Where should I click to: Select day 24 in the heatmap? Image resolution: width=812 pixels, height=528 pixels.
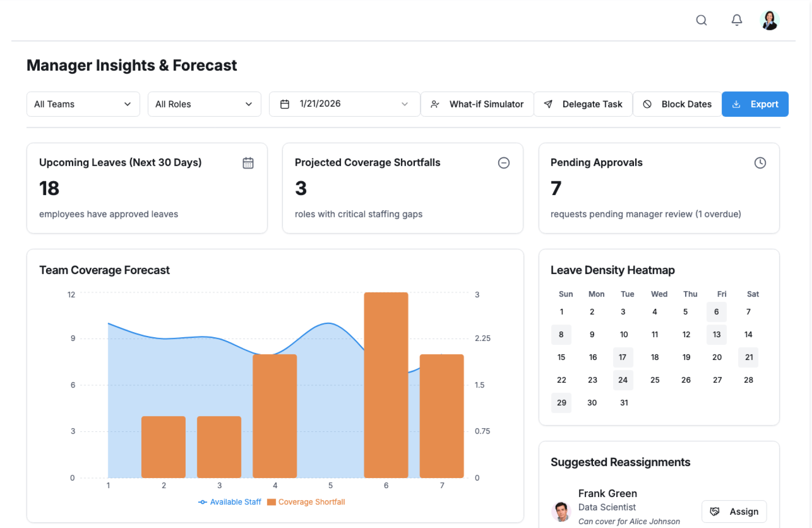(x=623, y=380)
